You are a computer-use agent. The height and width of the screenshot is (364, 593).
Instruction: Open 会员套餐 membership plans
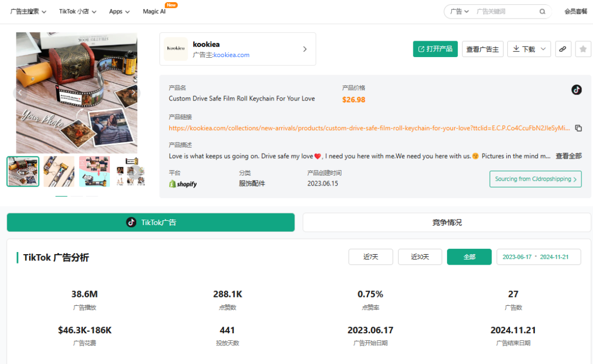coord(575,12)
